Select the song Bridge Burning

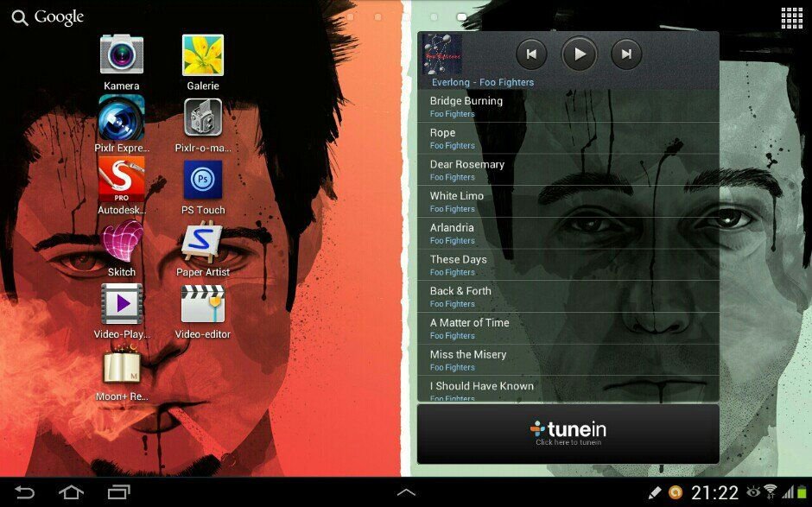(x=568, y=106)
